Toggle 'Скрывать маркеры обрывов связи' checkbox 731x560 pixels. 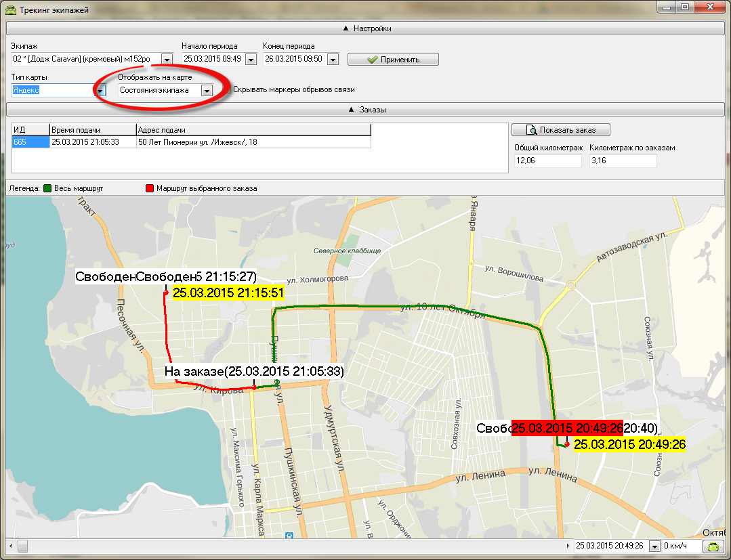[x=228, y=89]
